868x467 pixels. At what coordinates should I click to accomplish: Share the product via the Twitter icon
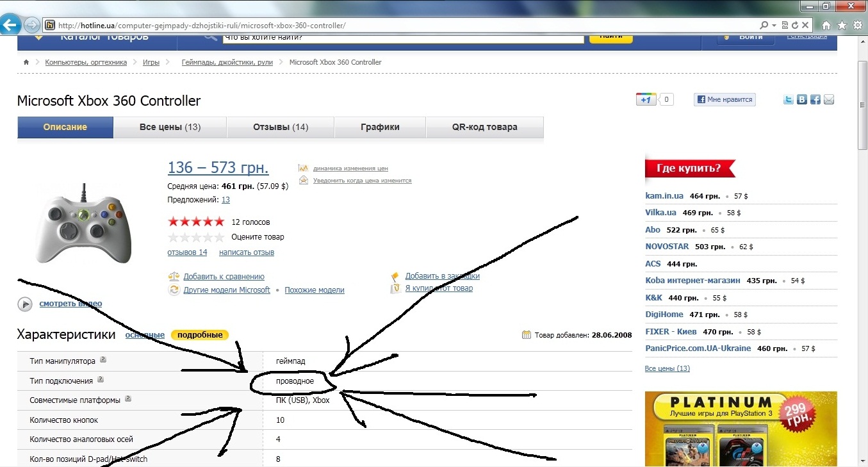pos(789,100)
